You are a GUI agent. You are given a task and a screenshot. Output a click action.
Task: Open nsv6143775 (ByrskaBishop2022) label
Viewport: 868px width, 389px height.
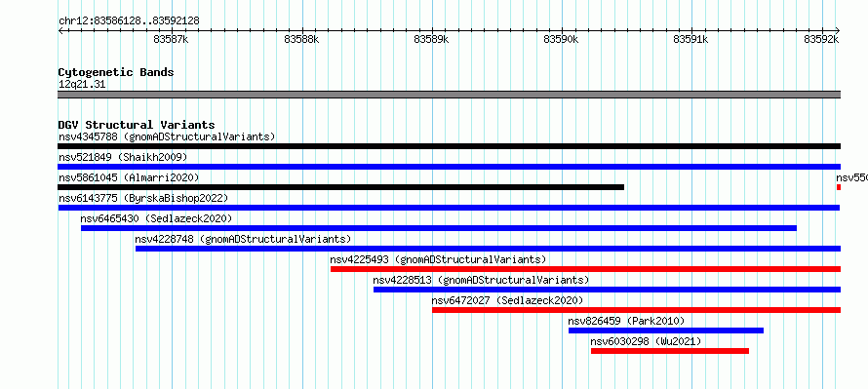coord(143,198)
